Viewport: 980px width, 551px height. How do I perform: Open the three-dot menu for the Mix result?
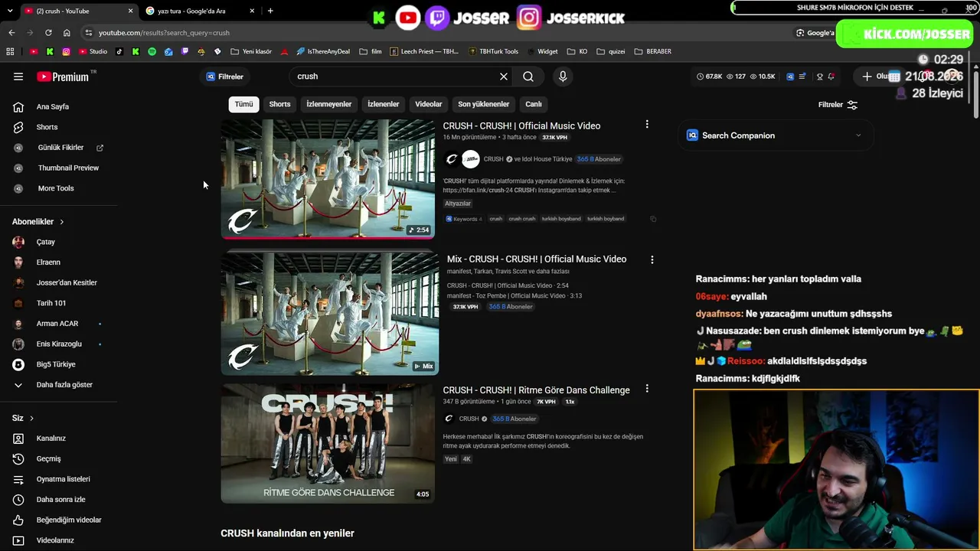tap(652, 259)
